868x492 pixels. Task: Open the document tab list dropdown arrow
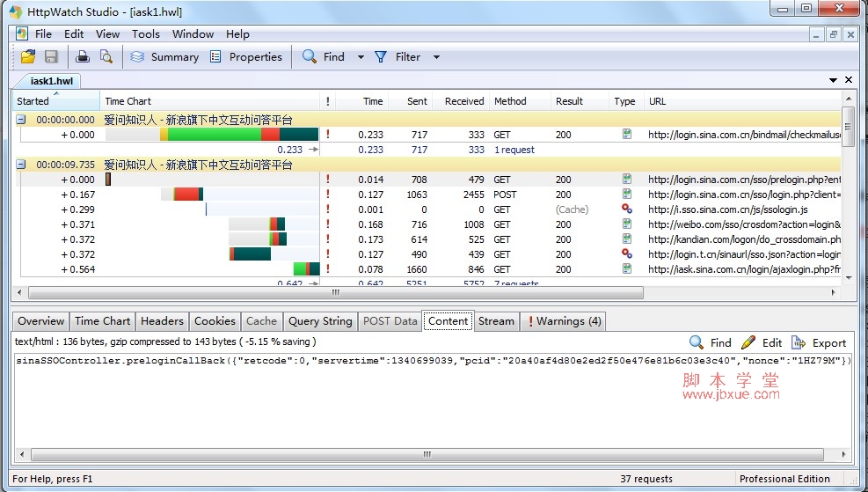click(x=833, y=80)
